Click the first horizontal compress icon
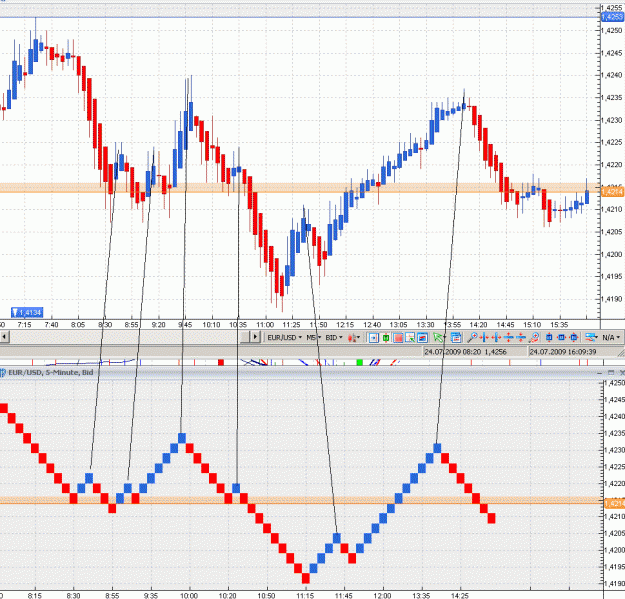Screen dimensions: 625x599 [x=484, y=338]
